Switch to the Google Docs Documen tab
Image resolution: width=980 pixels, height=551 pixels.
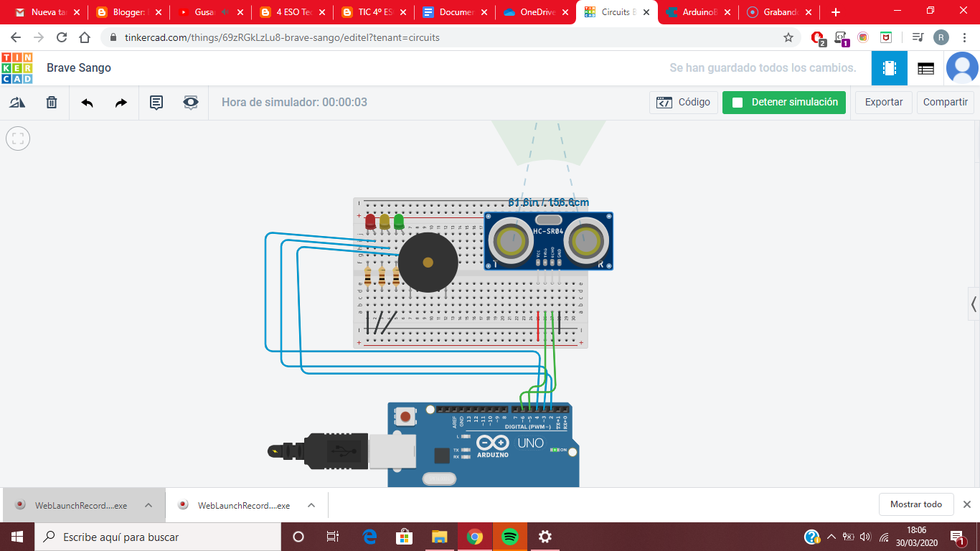click(x=453, y=12)
